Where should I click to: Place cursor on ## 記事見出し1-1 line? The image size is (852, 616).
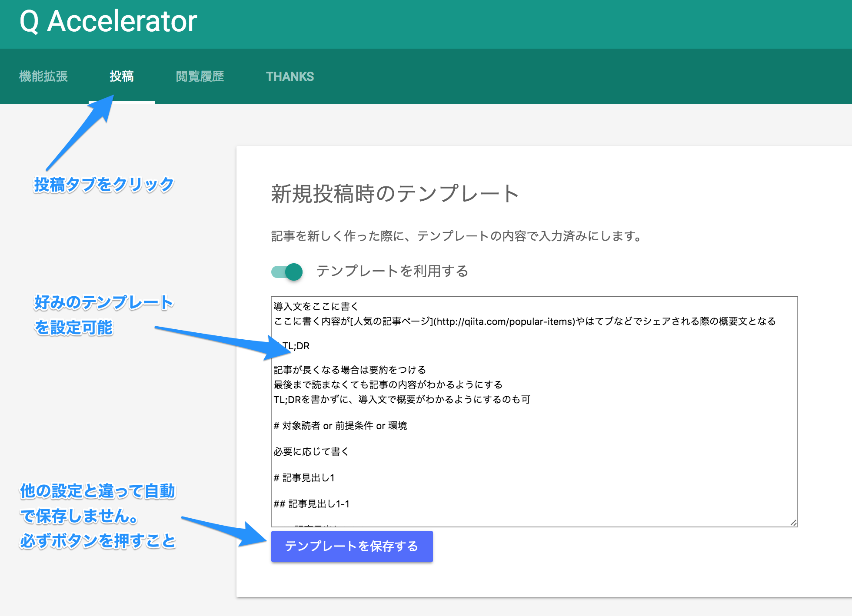[x=312, y=504]
